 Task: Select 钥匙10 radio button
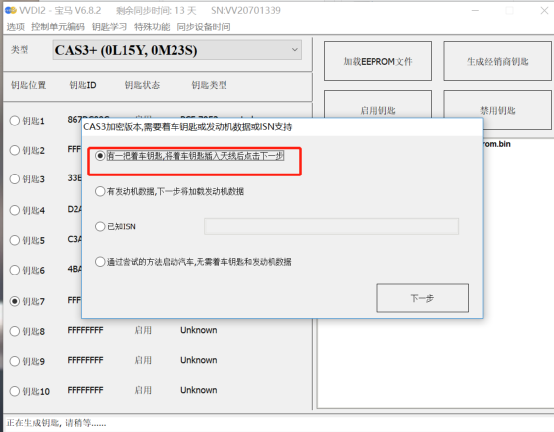click(14, 391)
